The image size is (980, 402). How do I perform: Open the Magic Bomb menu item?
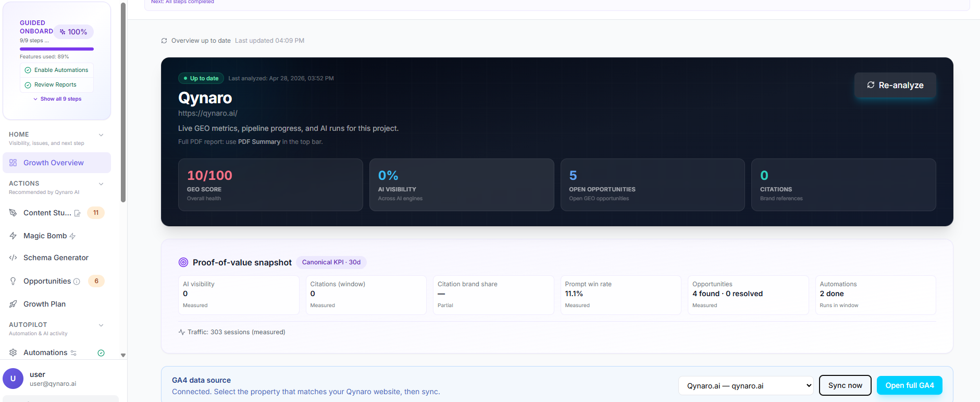click(x=57, y=236)
